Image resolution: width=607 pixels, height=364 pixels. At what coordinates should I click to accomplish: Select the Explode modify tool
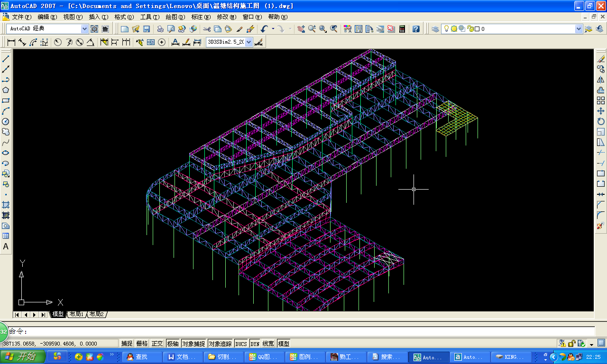(x=601, y=226)
